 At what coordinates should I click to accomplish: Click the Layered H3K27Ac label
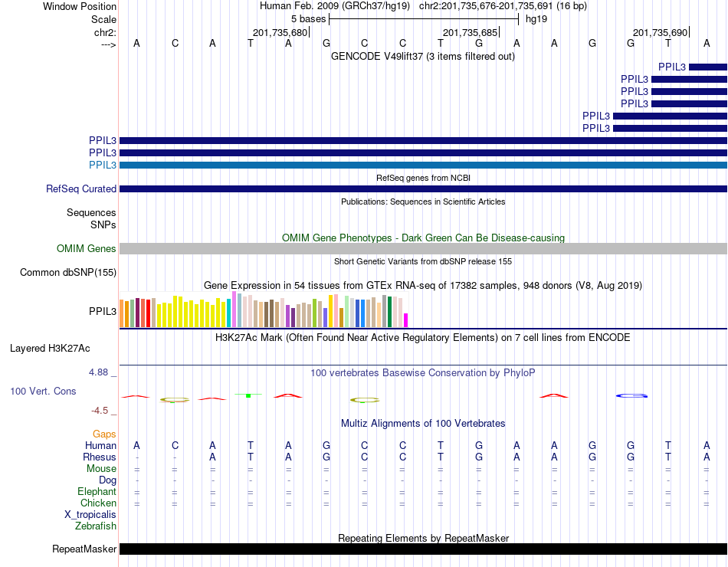tap(50, 349)
